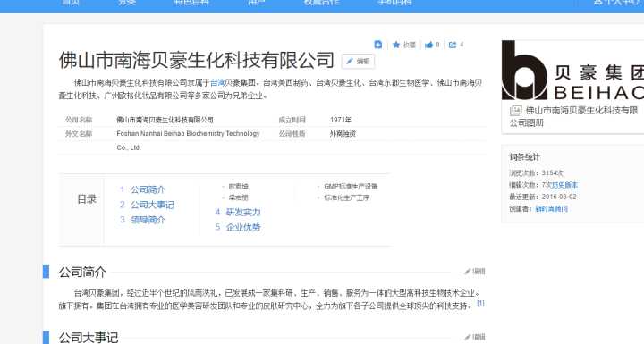Open the creator's profile link after 创建者

tap(551, 209)
